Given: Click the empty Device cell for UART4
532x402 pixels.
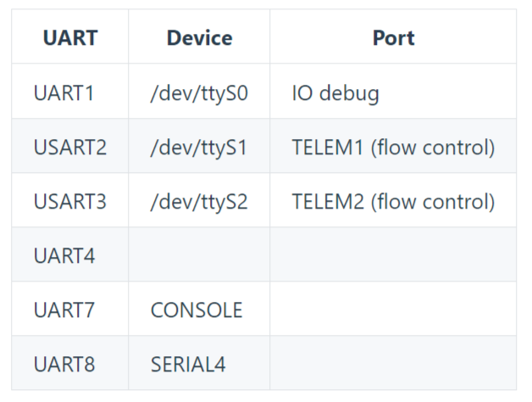Looking at the screenshot, I should (199, 255).
